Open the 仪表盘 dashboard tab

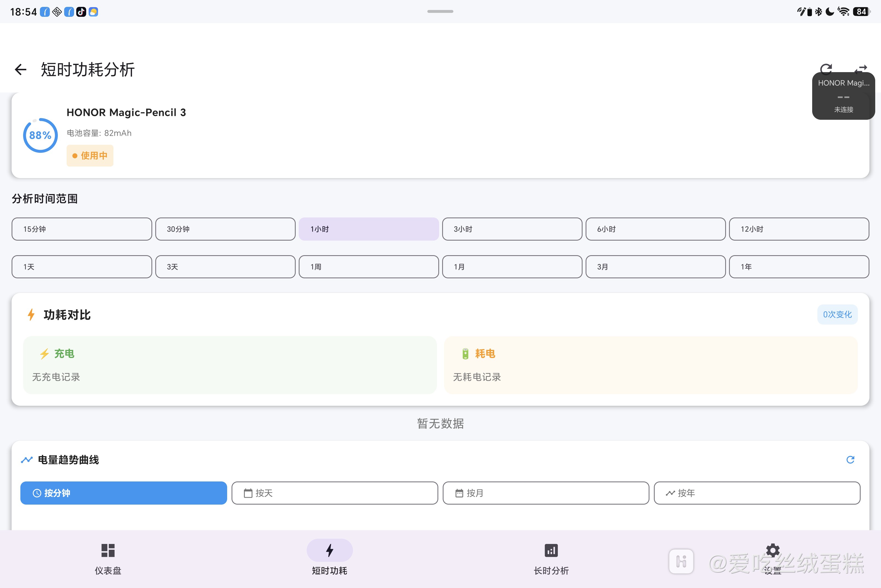coord(108,559)
